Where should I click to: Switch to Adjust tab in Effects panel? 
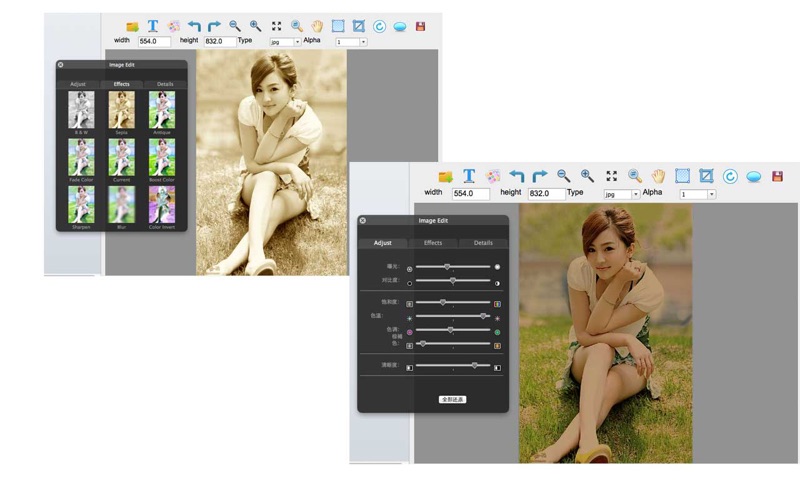pos(78,84)
